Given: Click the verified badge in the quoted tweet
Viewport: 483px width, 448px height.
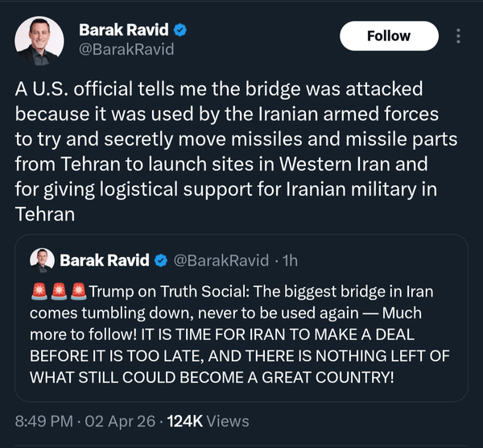Looking at the screenshot, I should (161, 260).
